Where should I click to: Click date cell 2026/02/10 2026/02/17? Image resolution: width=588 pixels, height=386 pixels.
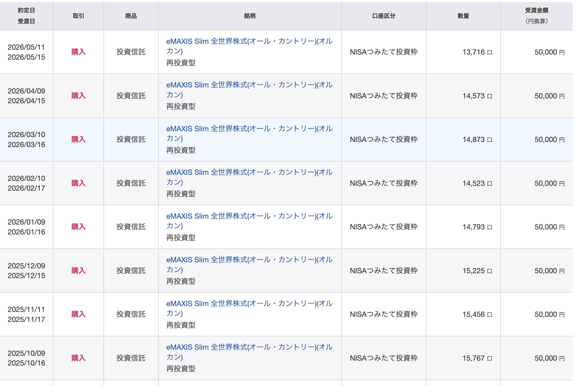(26, 183)
